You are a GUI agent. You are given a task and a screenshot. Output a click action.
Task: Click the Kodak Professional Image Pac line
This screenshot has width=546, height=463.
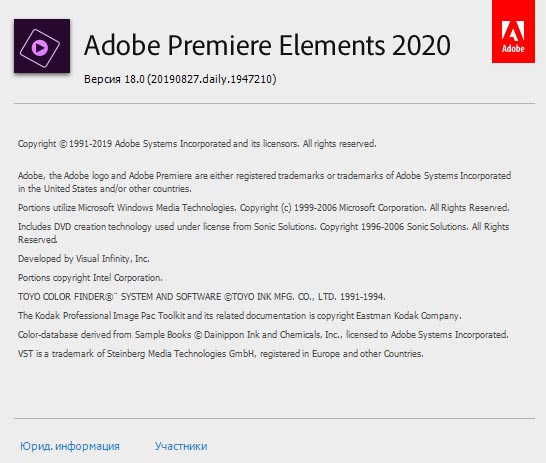[x=240, y=316]
